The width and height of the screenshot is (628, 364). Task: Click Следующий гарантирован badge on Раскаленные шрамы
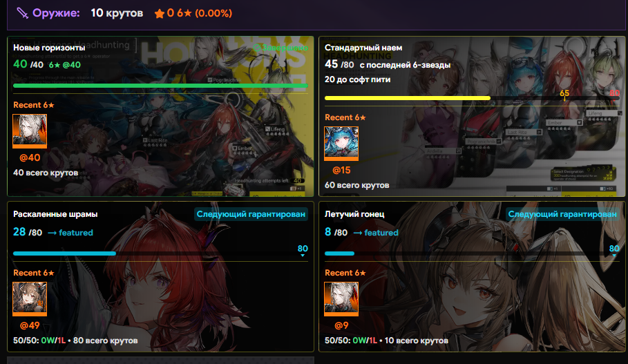click(251, 214)
